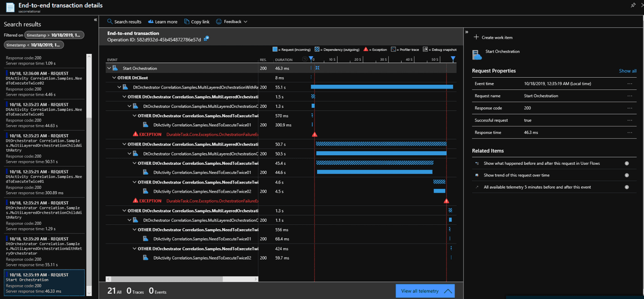Image resolution: width=644 pixels, height=299 pixels.
Task: Click the timeline exception marker near the end
Action: click(446, 201)
